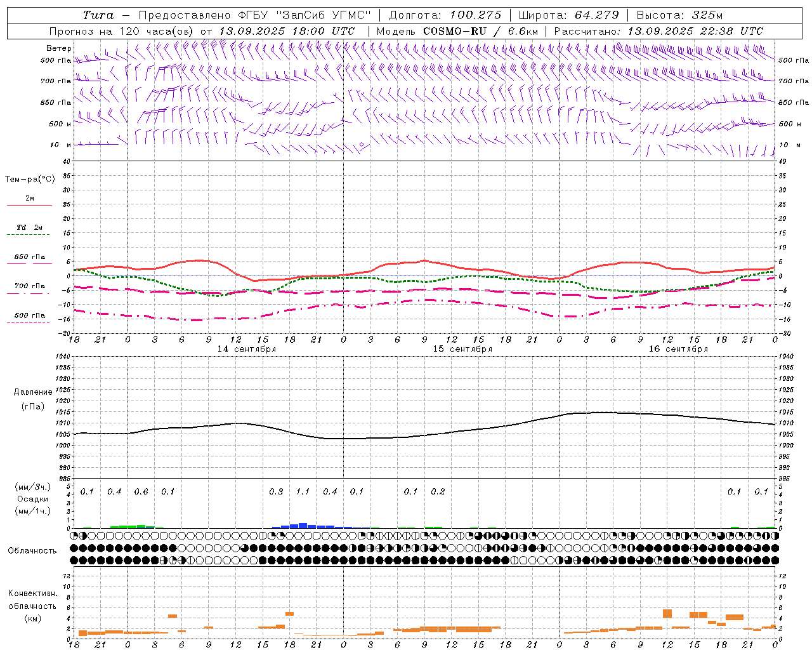Viewport: 812px width, 650px height.
Task: Select the forecast start time 13.09.2025 18:00 UTC
Action: [288, 31]
